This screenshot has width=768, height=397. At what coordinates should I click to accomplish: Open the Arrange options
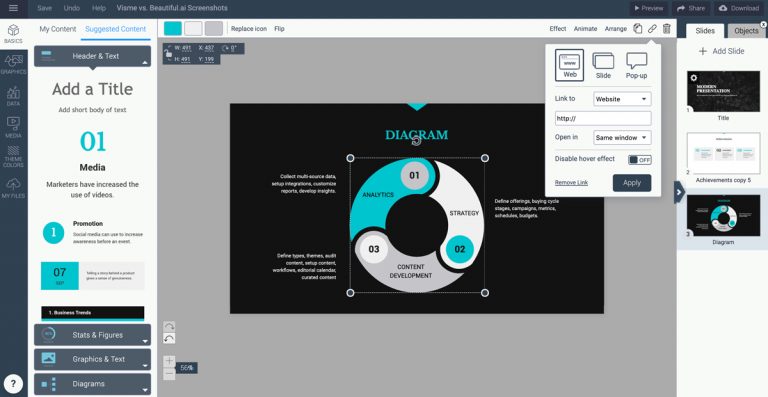[616, 29]
